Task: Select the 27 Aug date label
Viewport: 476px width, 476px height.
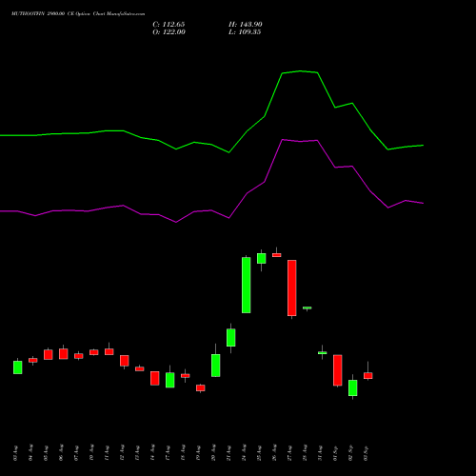Action: pos(289,453)
